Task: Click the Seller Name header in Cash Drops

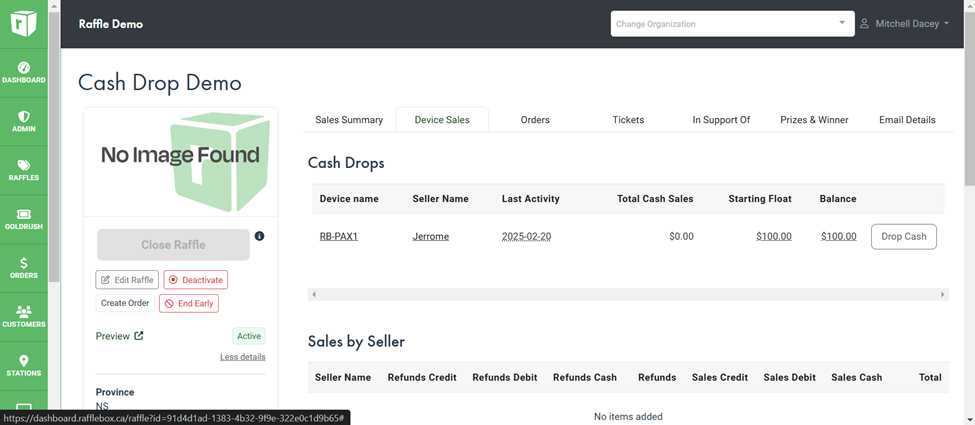Action: tap(441, 199)
